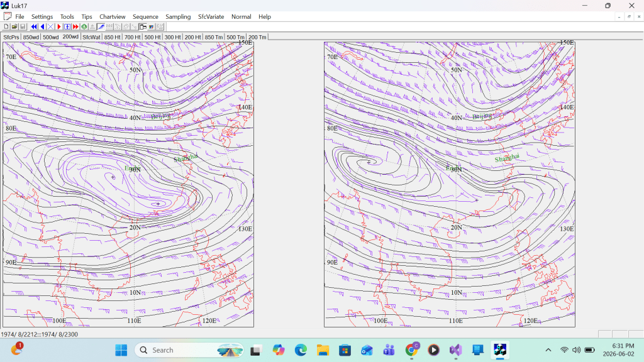Open the Chartview menu
Image resolution: width=644 pixels, height=362 pixels.
click(112, 17)
